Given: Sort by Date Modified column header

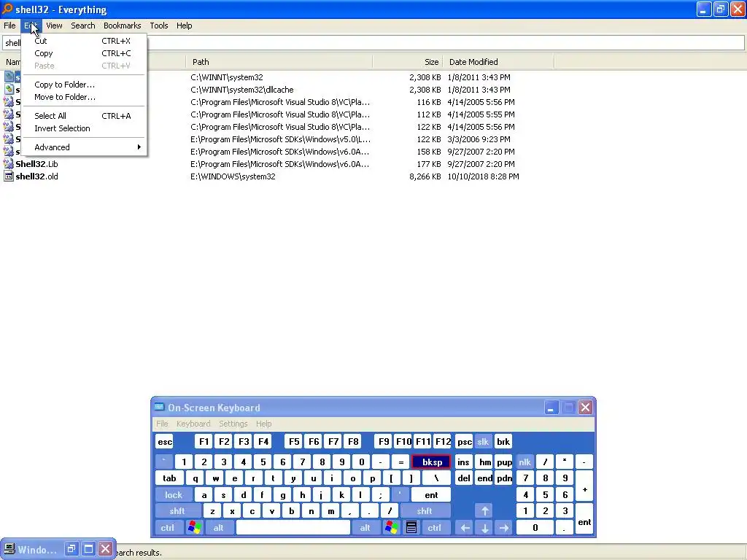Looking at the screenshot, I should [498, 62].
